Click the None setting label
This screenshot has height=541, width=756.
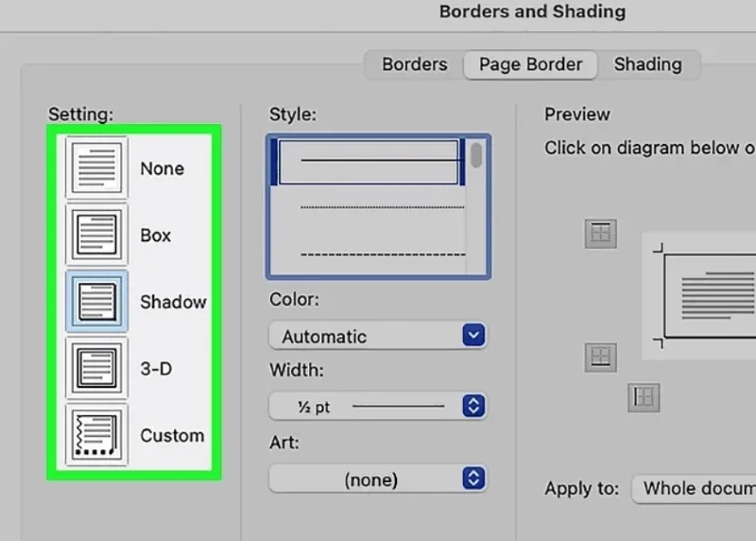click(x=162, y=168)
